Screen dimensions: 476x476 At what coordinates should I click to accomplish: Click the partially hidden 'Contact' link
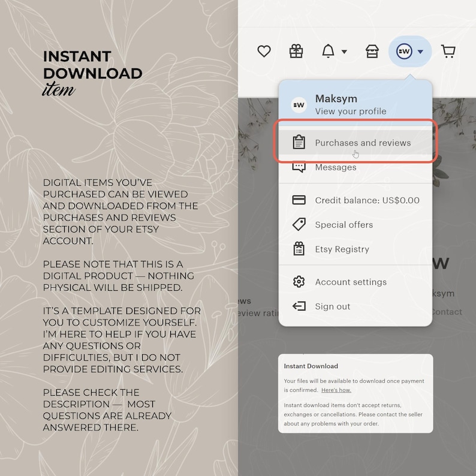(447, 312)
